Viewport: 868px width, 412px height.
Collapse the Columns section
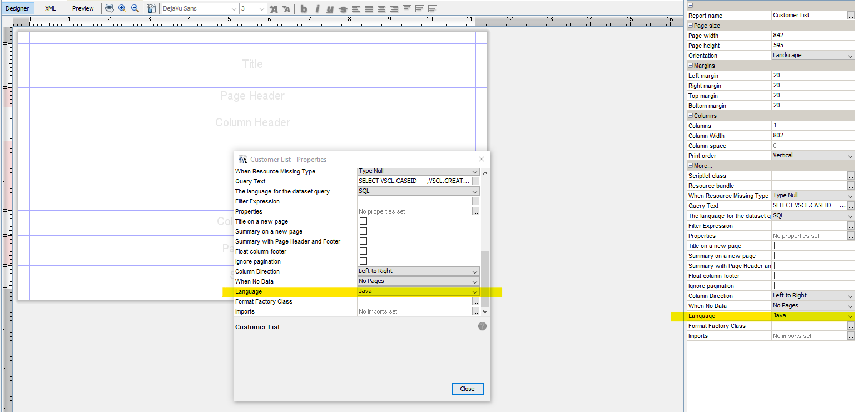click(691, 116)
